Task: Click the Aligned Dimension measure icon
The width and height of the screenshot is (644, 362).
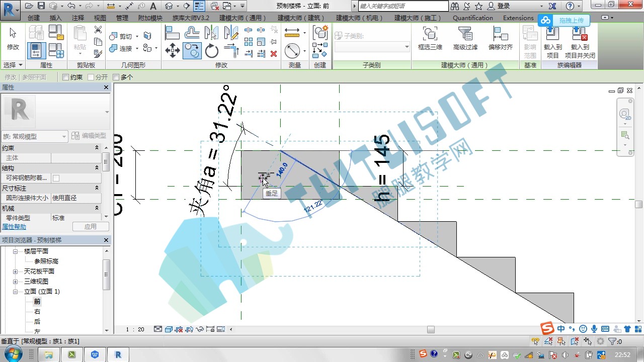Action: pyautogui.click(x=292, y=33)
